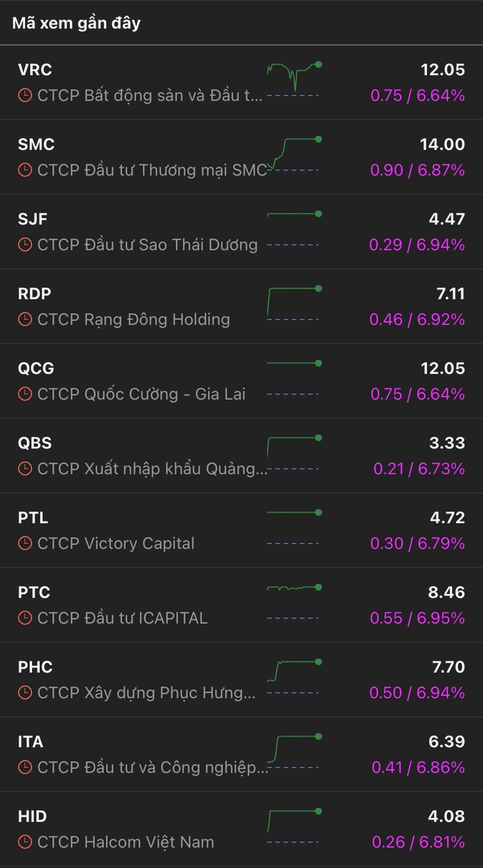
Task: Select the QBS stock symbol
Action: [x=35, y=443]
